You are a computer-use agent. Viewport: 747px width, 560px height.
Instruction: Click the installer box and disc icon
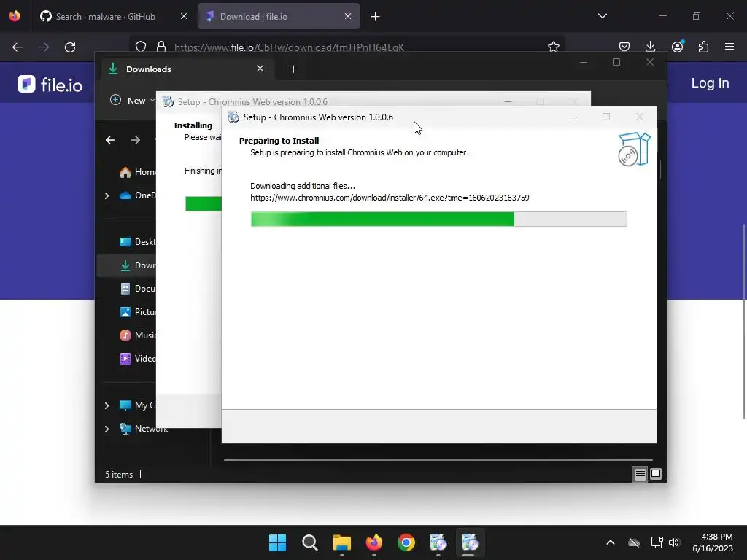634,149
